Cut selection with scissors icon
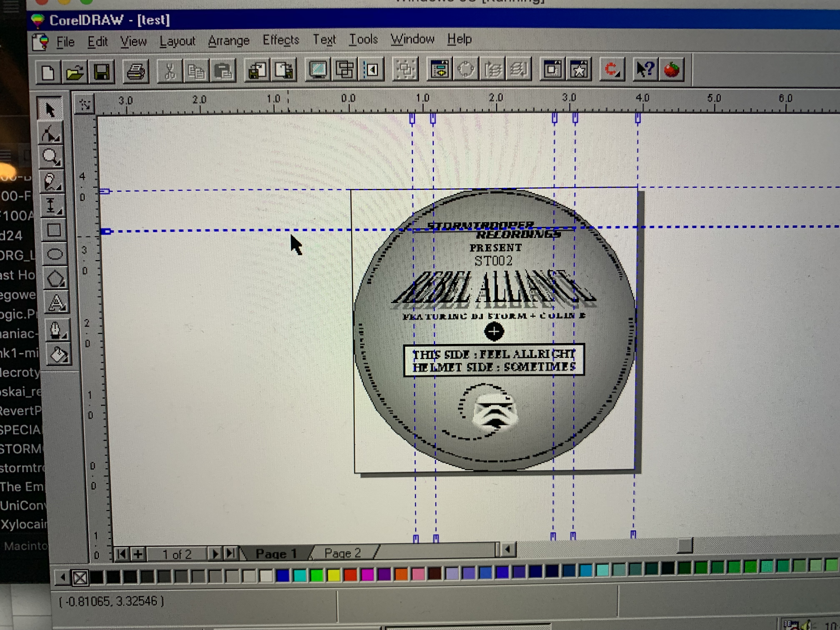 click(170, 71)
